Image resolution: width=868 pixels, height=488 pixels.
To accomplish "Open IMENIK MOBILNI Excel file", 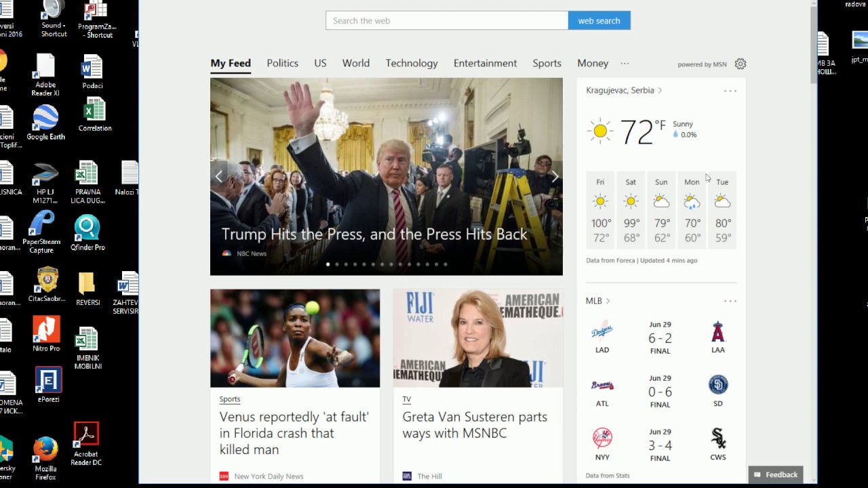I will (88, 348).
